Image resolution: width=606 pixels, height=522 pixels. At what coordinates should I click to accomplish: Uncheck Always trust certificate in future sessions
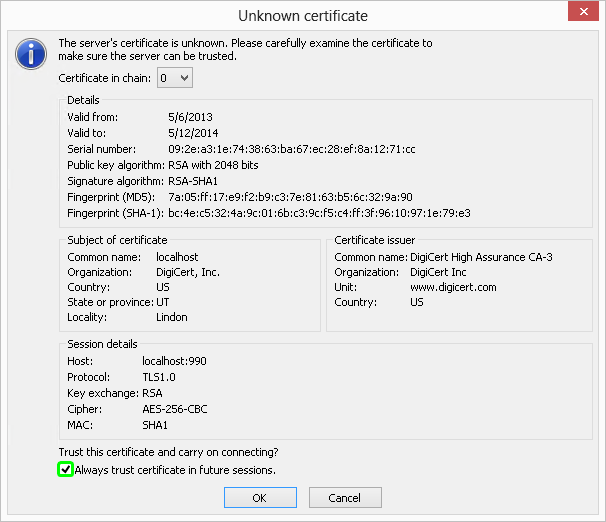[66, 469]
